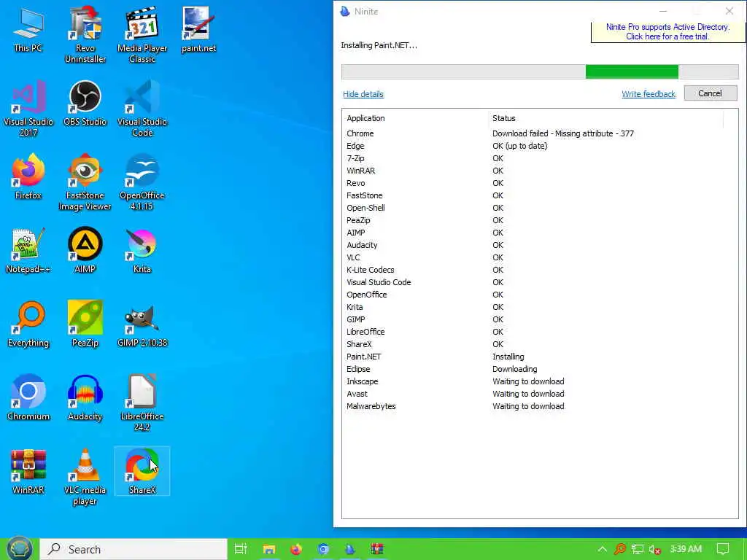The height and width of the screenshot is (560, 747).
Task: Click the Application column header
Action: pyautogui.click(x=365, y=118)
